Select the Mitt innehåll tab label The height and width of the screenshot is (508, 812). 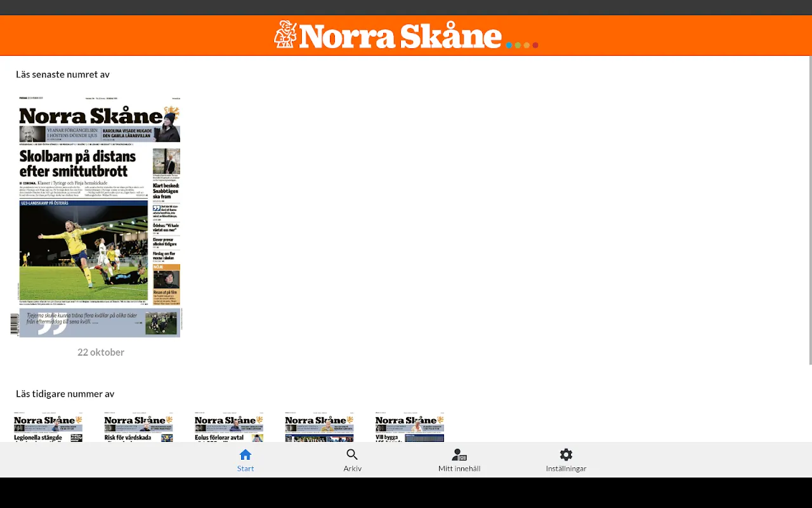coord(459,469)
